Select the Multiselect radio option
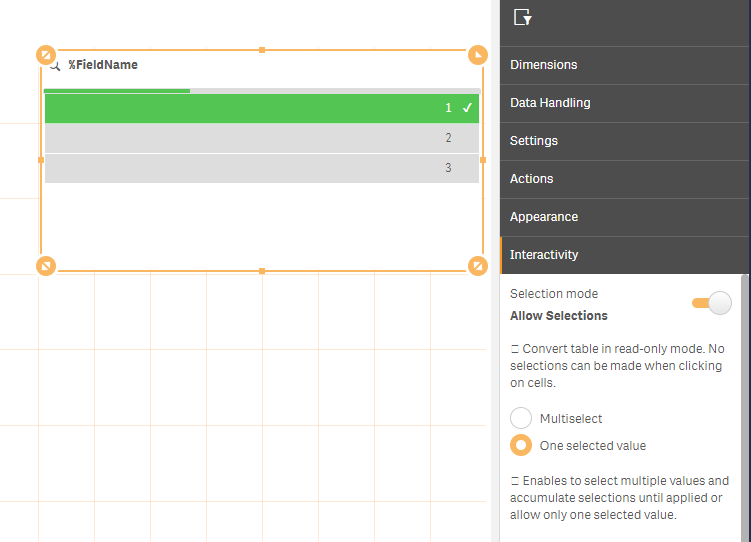This screenshot has height=542, width=751. point(521,419)
